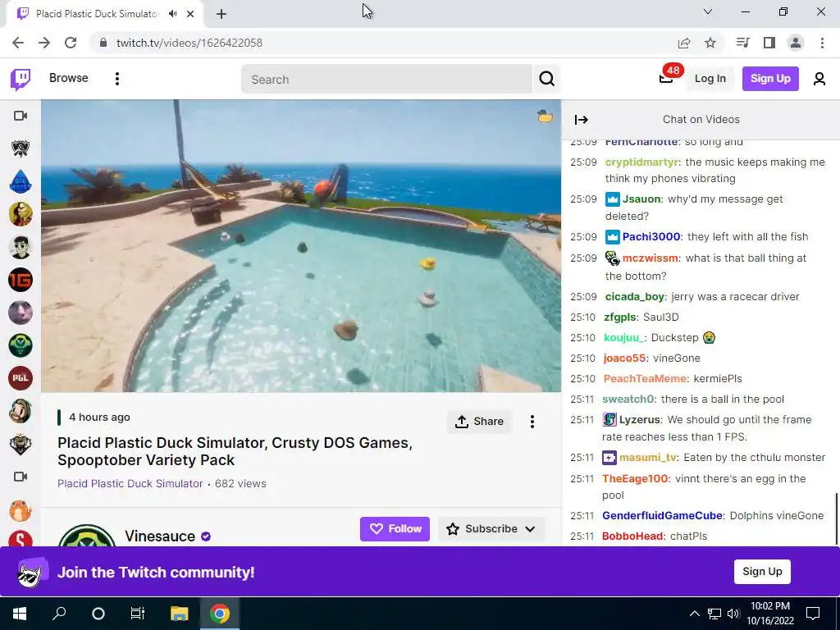The image size is (840, 630).
Task: Open the three-dot menu next to Browse
Action: coord(117,79)
